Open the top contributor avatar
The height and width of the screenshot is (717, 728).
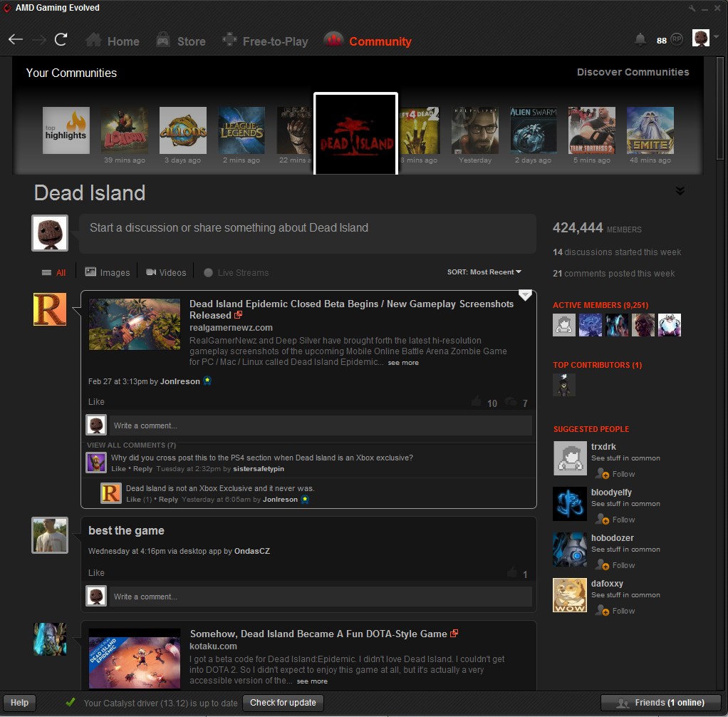point(563,385)
